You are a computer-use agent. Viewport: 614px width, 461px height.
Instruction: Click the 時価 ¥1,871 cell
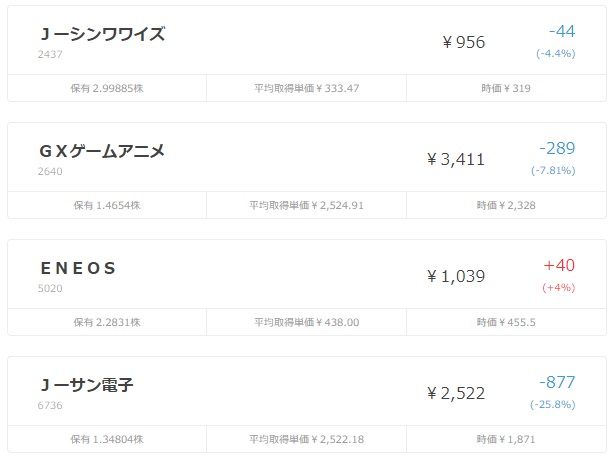(x=506, y=439)
